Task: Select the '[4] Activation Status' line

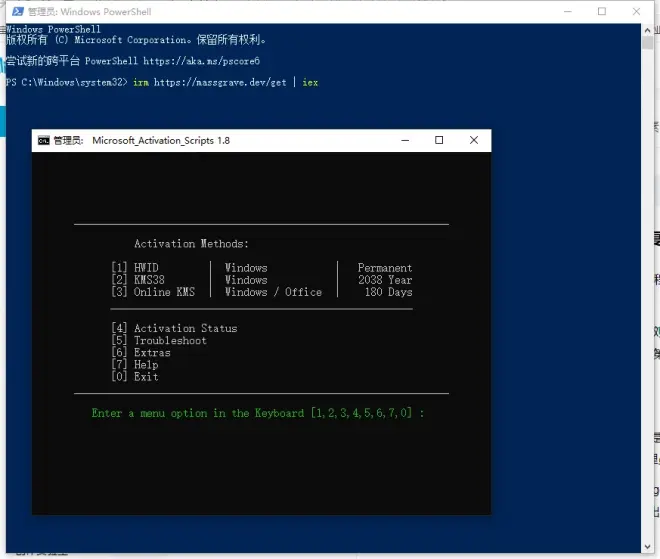Action: tap(174, 328)
